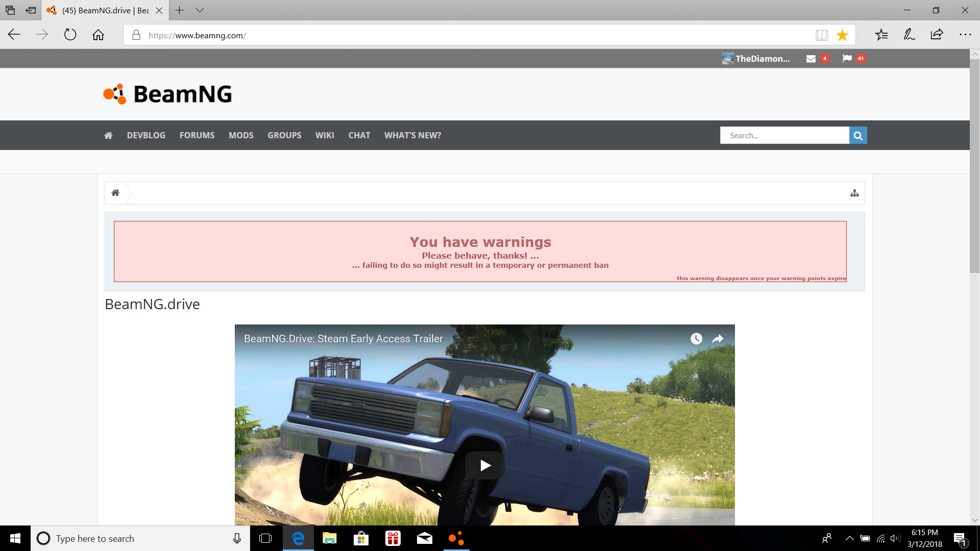Open inbox envelope icon
Viewport: 980px width, 551px height.
point(811,59)
